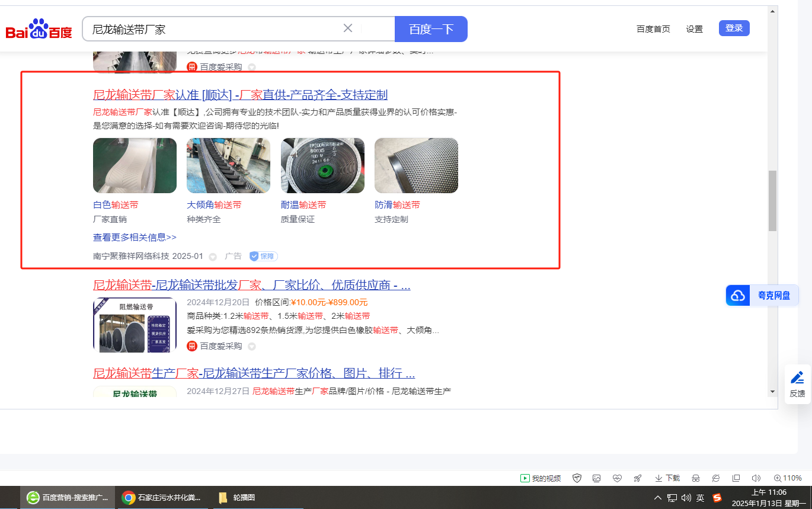The width and height of the screenshot is (812, 509).
Task: Open 我的视频 in the browser status bar
Action: pyautogui.click(x=541, y=478)
